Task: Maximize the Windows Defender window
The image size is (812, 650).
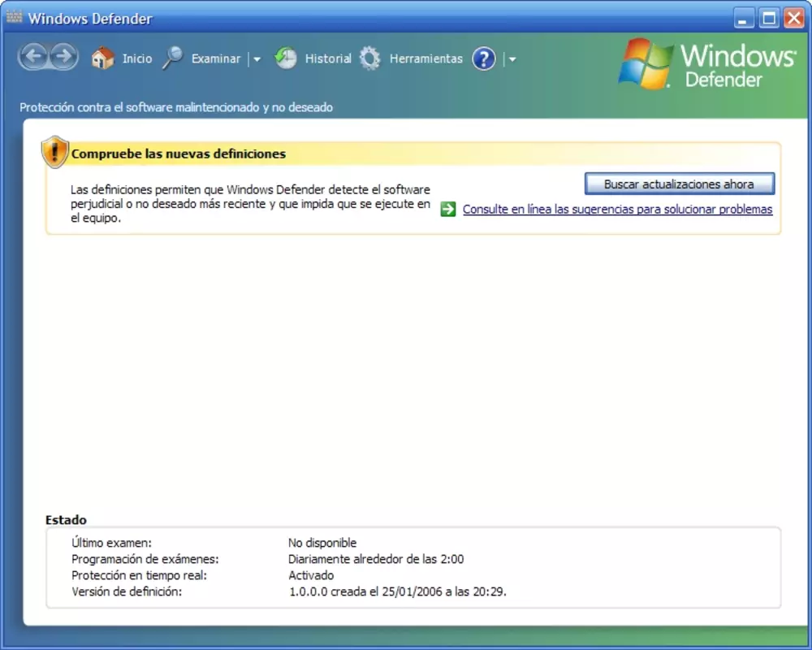Action: pos(769,19)
